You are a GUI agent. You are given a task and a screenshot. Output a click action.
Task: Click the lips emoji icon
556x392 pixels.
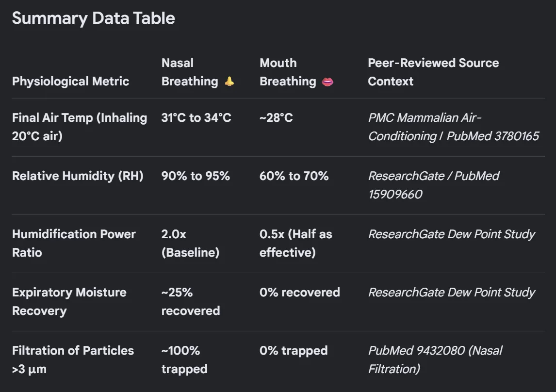pyautogui.click(x=327, y=82)
